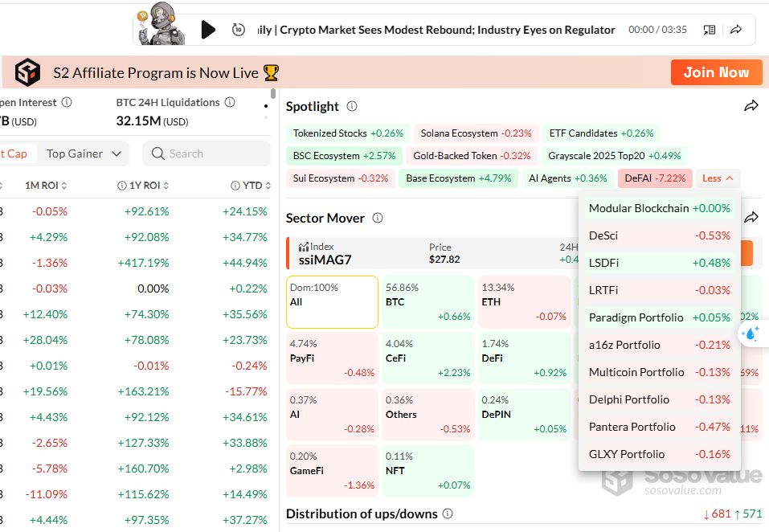This screenshot has height=532, width=769.
Task: Choose LSDFi from the expanded list
Action: point(659,263)
